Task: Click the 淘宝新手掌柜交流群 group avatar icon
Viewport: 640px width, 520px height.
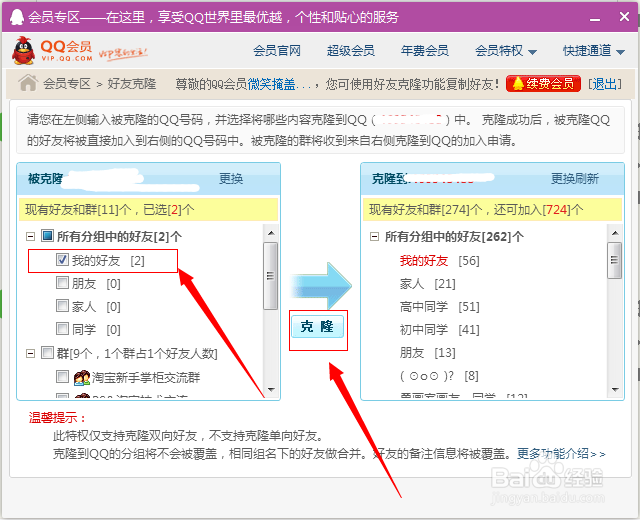Action: point(82,378)
